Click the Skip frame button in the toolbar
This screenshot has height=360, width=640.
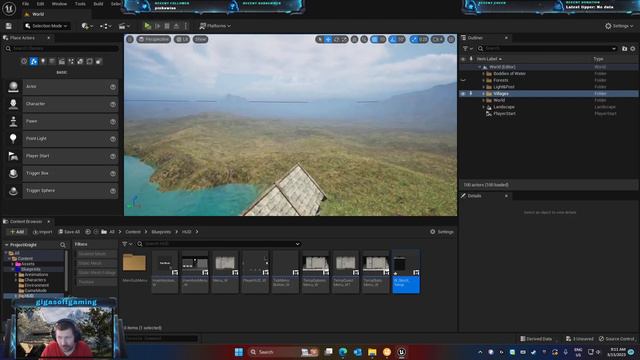click(158, 26)
